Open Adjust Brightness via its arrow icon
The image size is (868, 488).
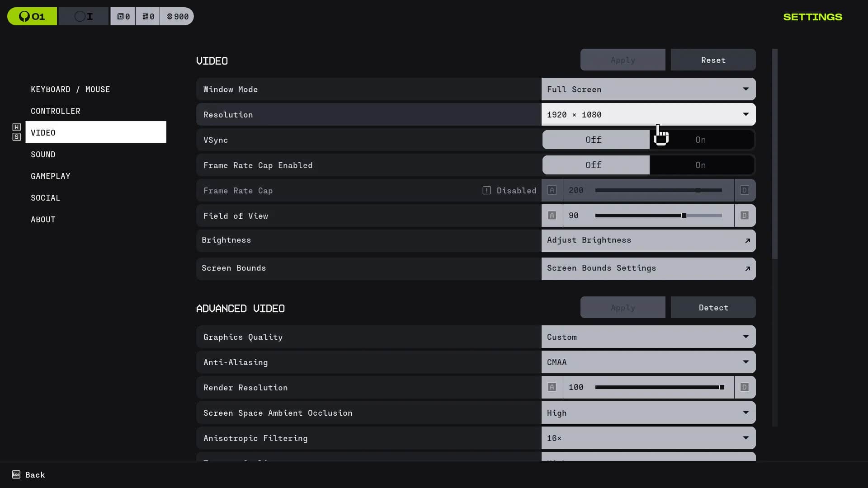point(747,241)
